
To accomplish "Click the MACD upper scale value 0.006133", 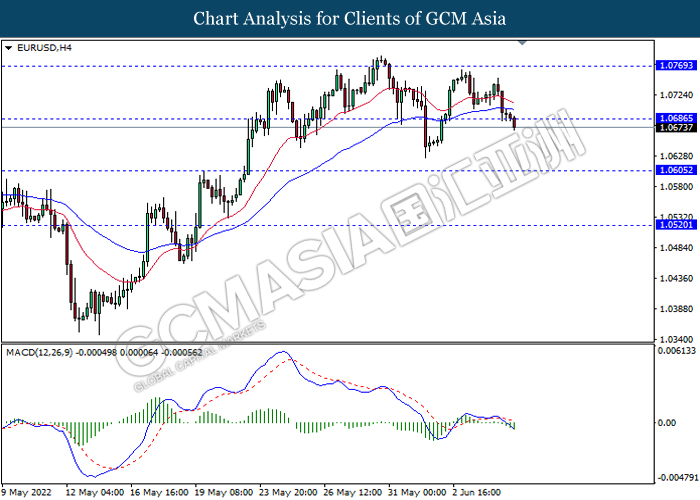I will tap(676, 351).
